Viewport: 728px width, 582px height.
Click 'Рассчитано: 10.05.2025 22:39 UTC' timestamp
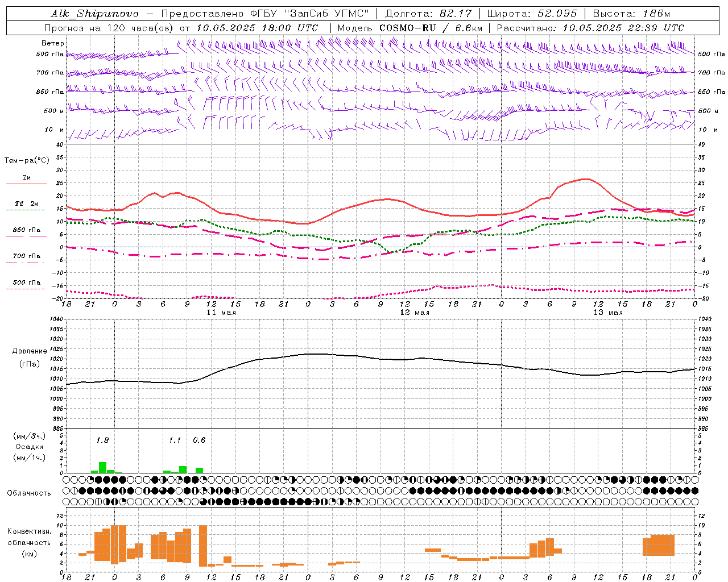click(590, 28)
